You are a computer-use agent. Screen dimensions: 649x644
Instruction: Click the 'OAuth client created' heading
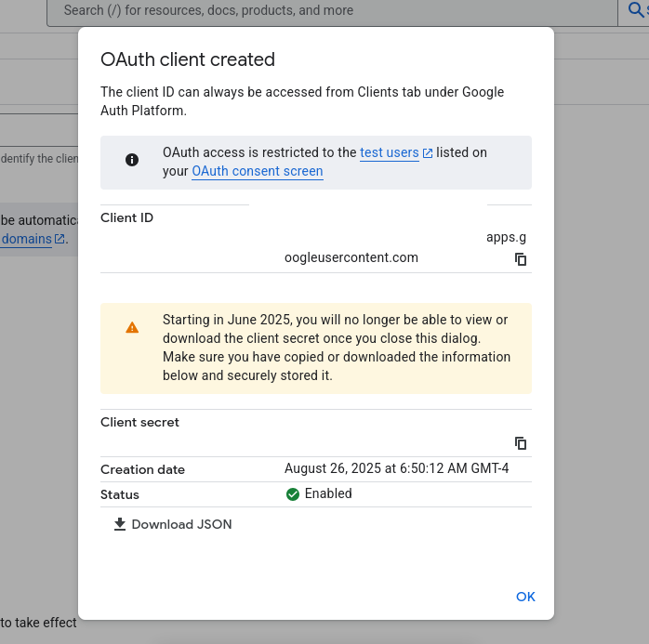point(188,59)
